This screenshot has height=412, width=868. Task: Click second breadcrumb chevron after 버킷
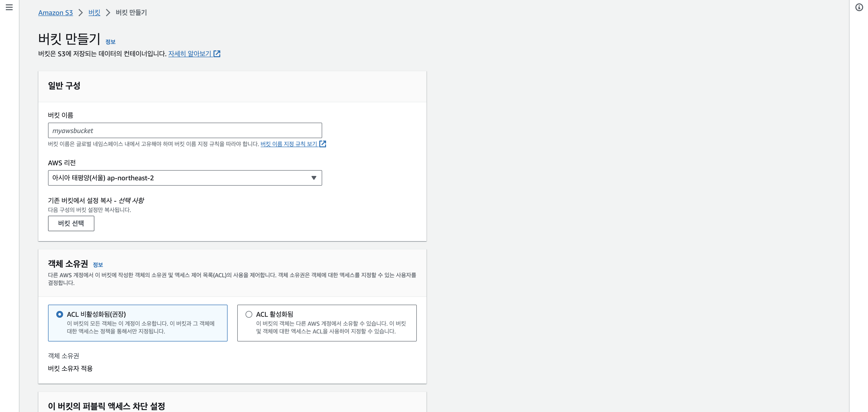108,13
